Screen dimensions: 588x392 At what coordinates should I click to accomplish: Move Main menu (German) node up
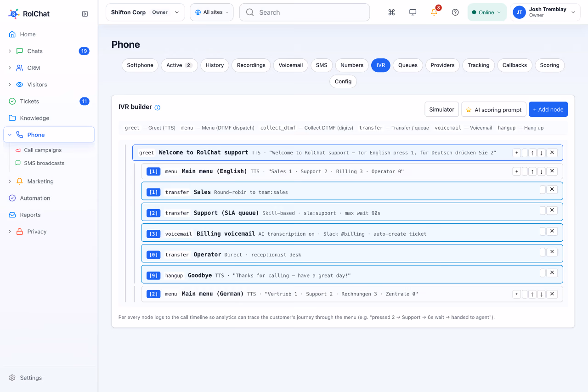pos(532,294)
